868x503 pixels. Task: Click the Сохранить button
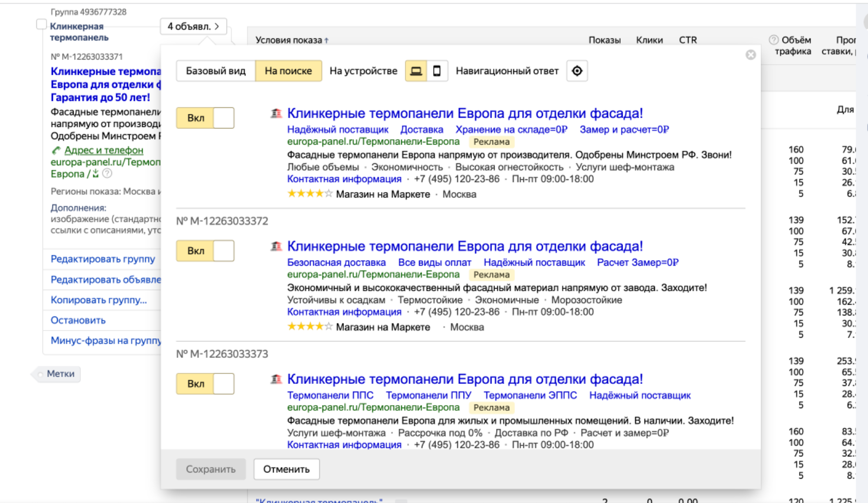[x=211, y=469]
